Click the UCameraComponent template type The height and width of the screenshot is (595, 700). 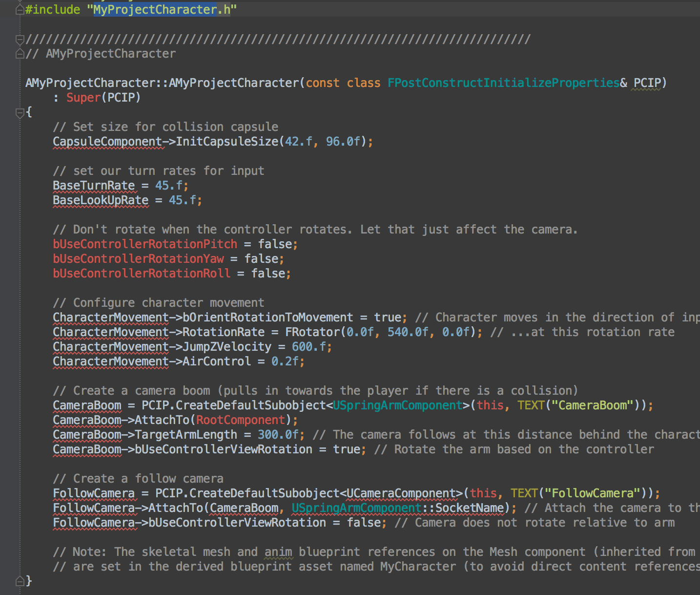(401, 493)
